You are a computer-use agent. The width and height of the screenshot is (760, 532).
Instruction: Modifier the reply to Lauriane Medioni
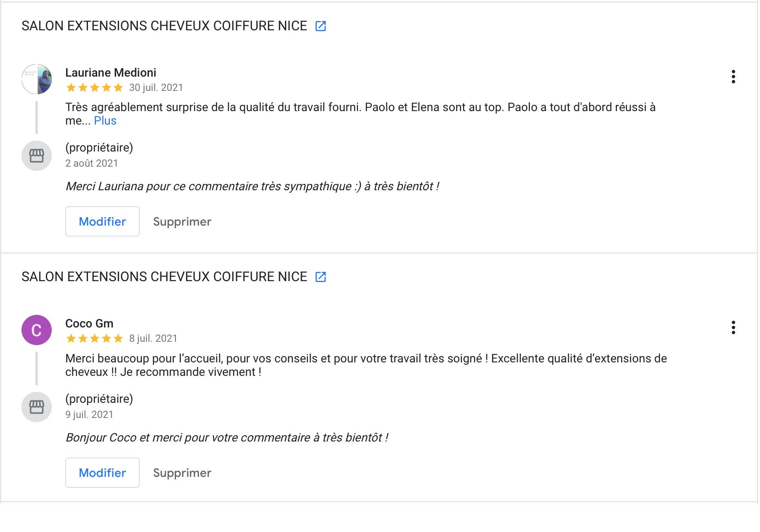click(x=102, y=221)
